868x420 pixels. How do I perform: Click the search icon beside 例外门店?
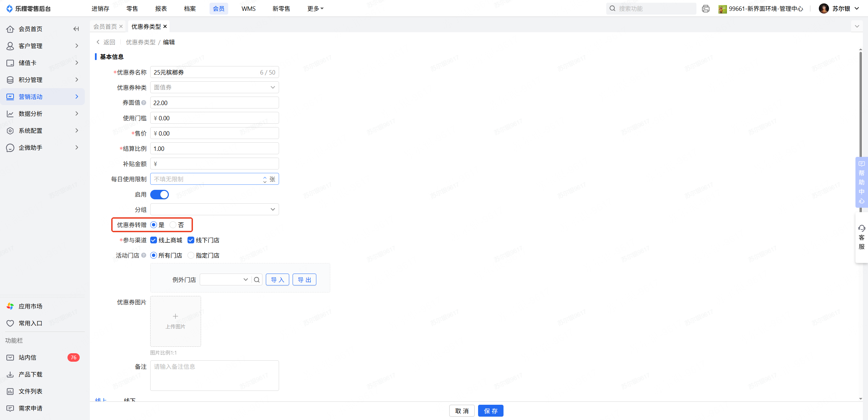(257, 280)
